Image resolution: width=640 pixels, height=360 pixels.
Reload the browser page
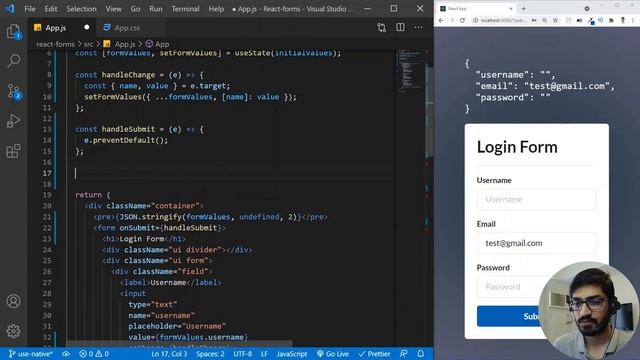[462, 20]
